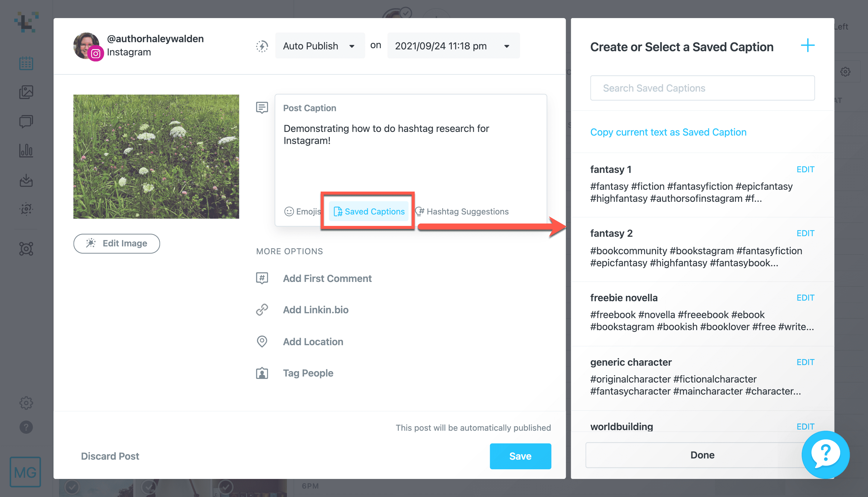Click the collect download tray sidebar icon
This screenshot has width=868, height=497.
pos(26,180)
